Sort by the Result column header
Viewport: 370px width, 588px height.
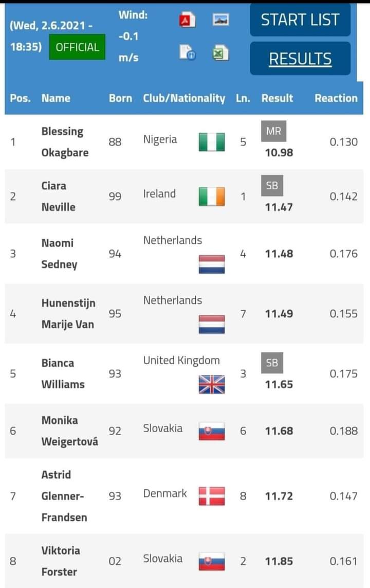277,98
